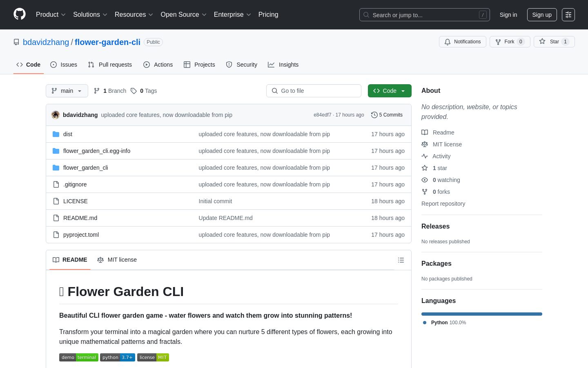Open the Insights tab
Viewport: 588px width, 368px height.
283,65
